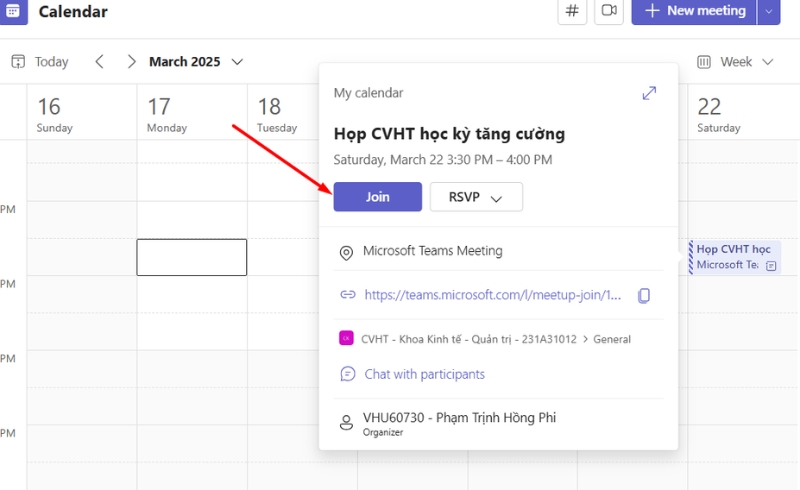Click the General channel name

coord(612,339)
